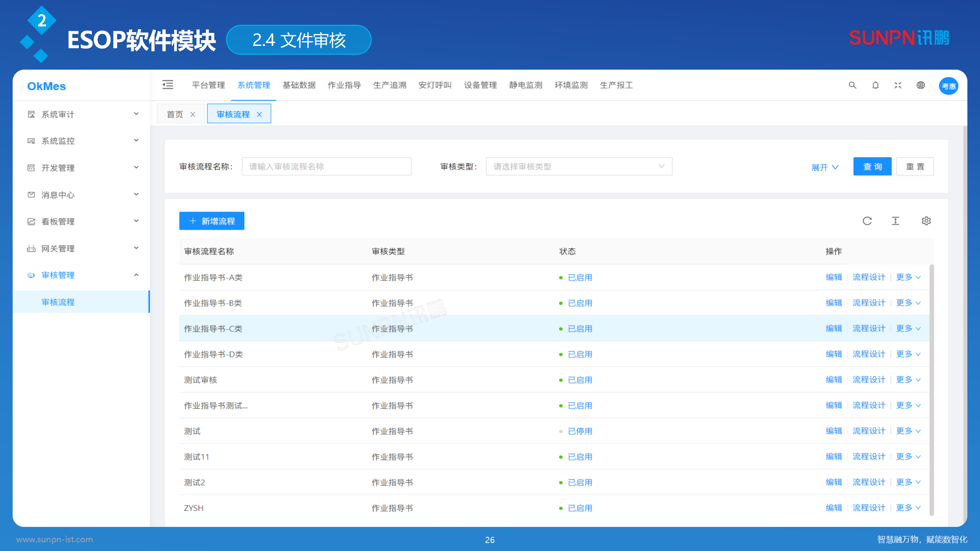Open the 考惠 user avatar

pyautogui.click(x=948, y=85)
